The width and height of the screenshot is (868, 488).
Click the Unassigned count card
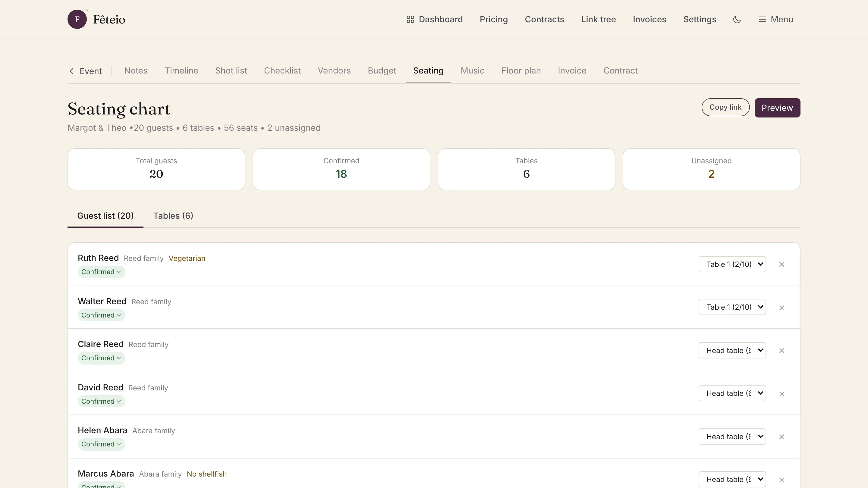click(x=711, y=169)
